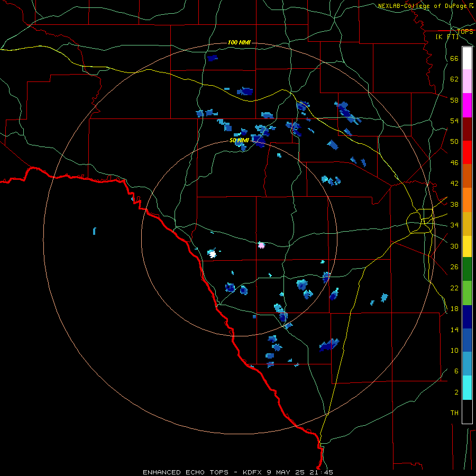Select the legend value 26

click(454, 267)
